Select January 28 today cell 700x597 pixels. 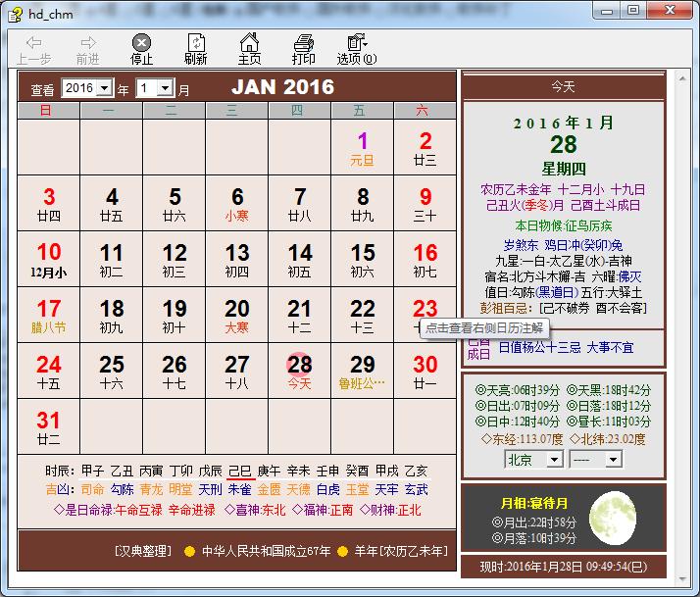300,371
